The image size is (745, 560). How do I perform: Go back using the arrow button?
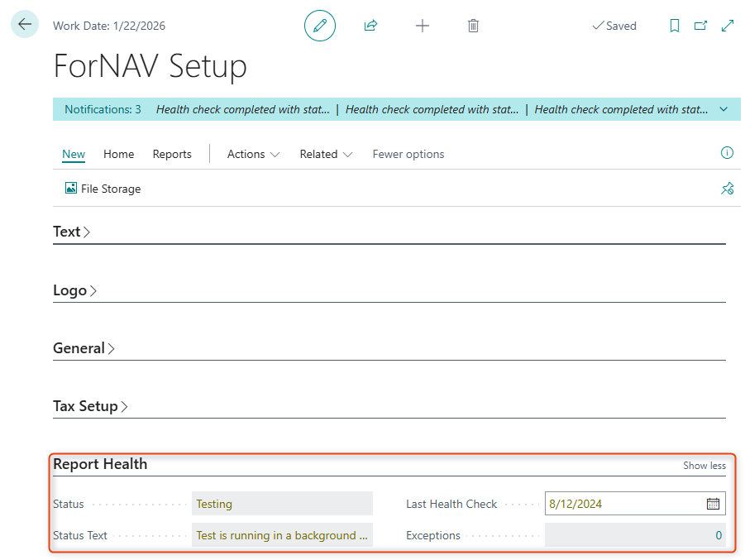[x=25, y=24]
